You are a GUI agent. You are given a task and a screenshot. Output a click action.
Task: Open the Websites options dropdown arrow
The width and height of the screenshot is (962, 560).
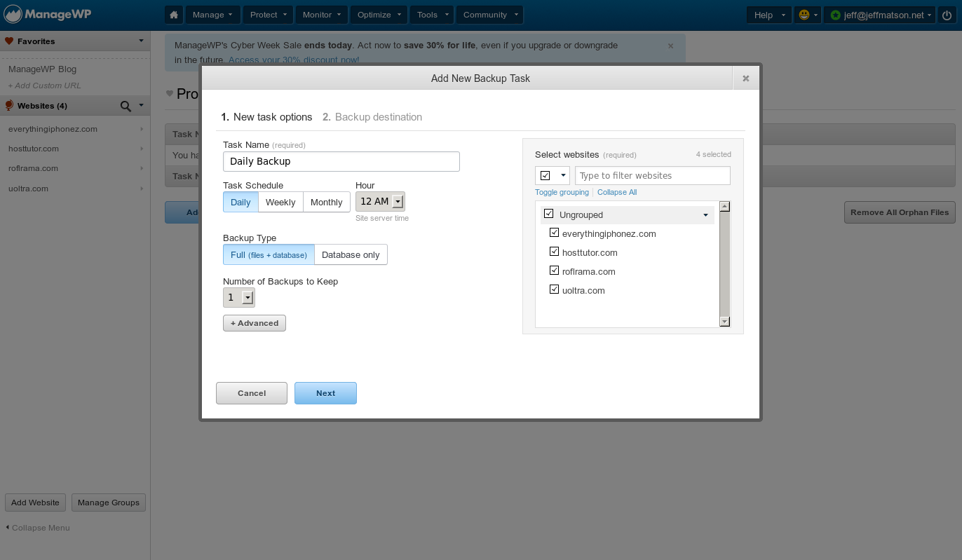(x=141, y=106)
